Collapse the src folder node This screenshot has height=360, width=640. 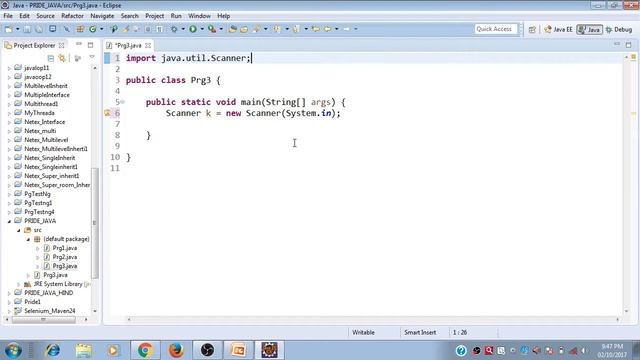click(x=19, y=230)
